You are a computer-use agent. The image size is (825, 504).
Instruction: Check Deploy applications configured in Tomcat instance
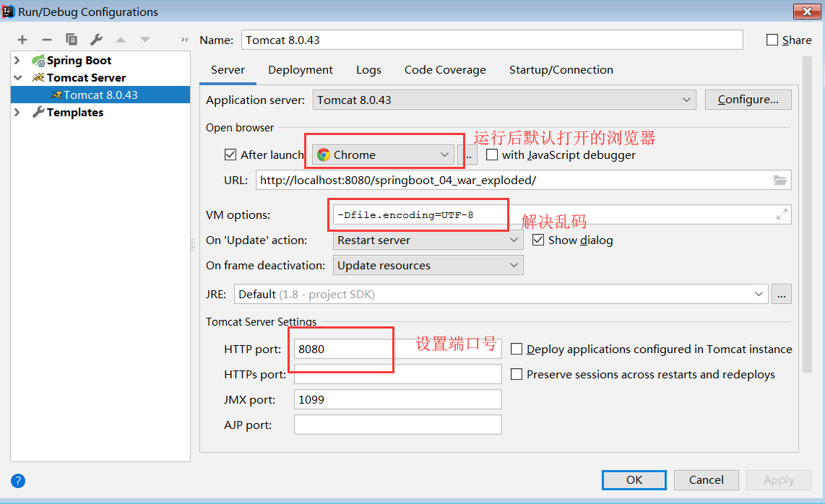(x=517, y=349)
